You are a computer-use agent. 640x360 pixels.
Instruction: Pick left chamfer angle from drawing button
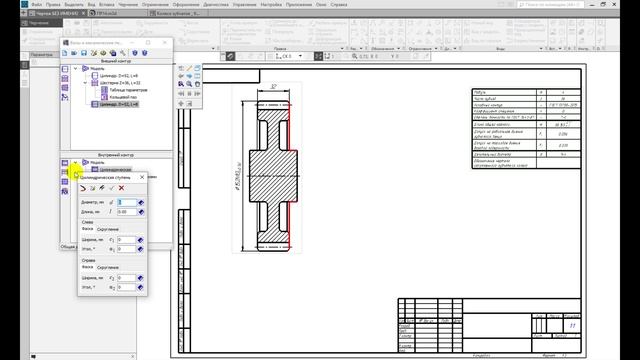pyautogui.click(x=141, y=249)
